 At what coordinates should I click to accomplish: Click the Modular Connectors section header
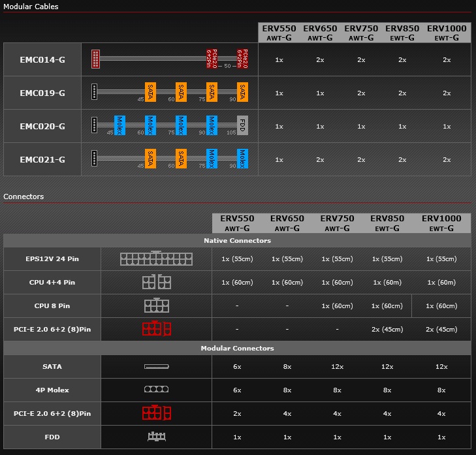(x=237, y=348)
